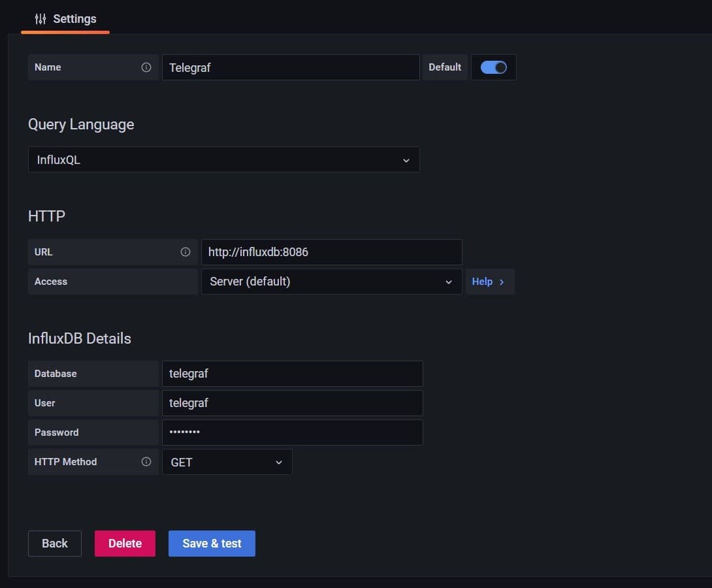Image resolution: width=712 pixels, height=588 pixels.
Task: Click the sliders icon beside Settings
Action: pos(40,19)
